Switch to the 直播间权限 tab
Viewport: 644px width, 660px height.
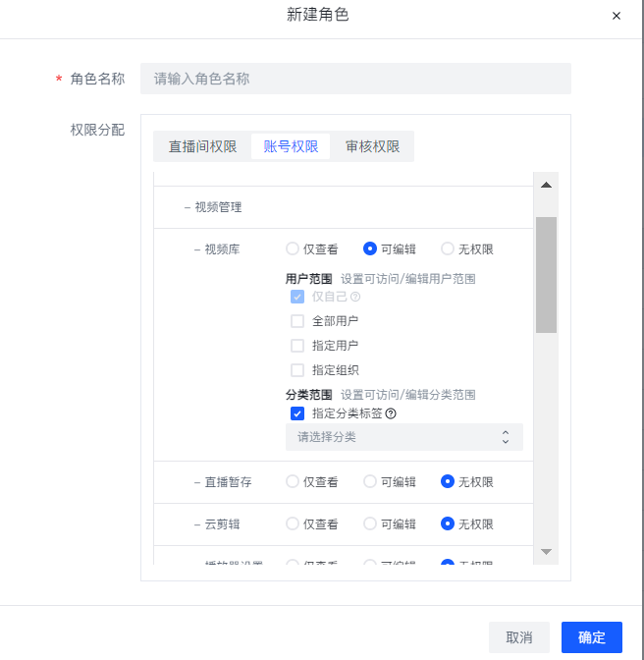click(202, 146)
